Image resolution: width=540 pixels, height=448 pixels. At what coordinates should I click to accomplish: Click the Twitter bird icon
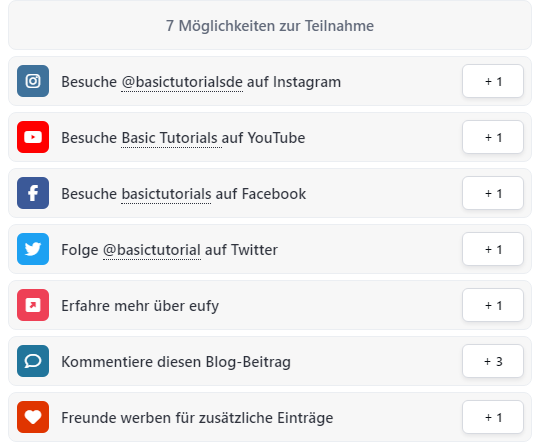pos(33,249)
